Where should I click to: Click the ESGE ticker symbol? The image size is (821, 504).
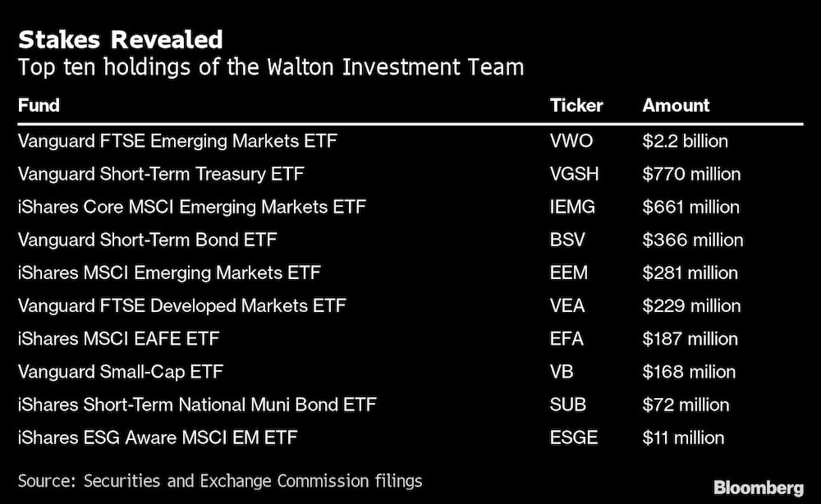[572, 438]
